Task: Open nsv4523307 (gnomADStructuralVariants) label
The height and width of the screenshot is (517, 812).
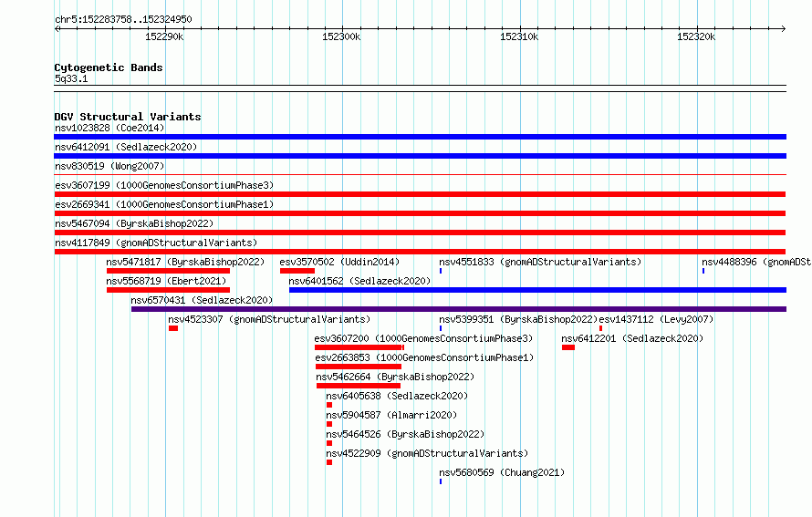Action: pyautogui.click(x=269, y=319)
